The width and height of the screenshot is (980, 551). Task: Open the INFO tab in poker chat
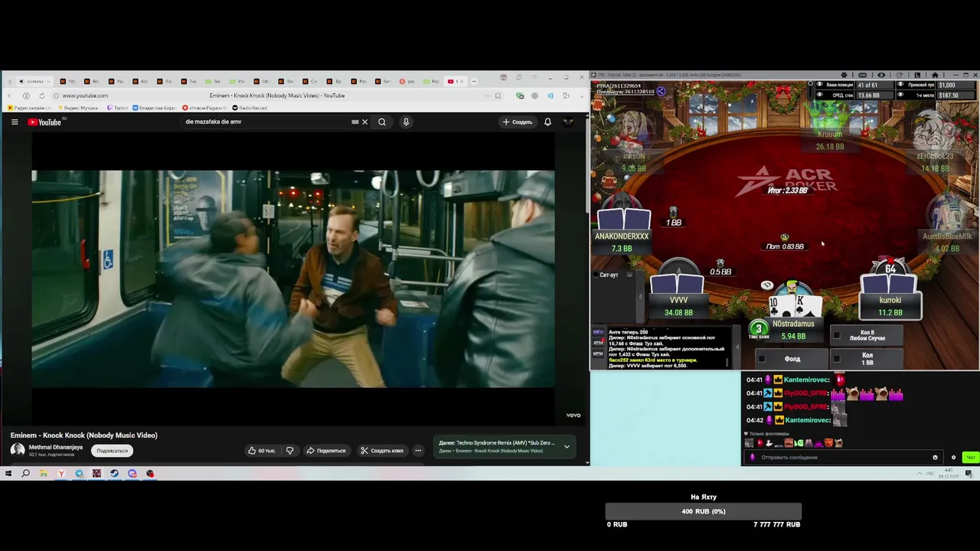pyautogui.click(x=598, y=333)
